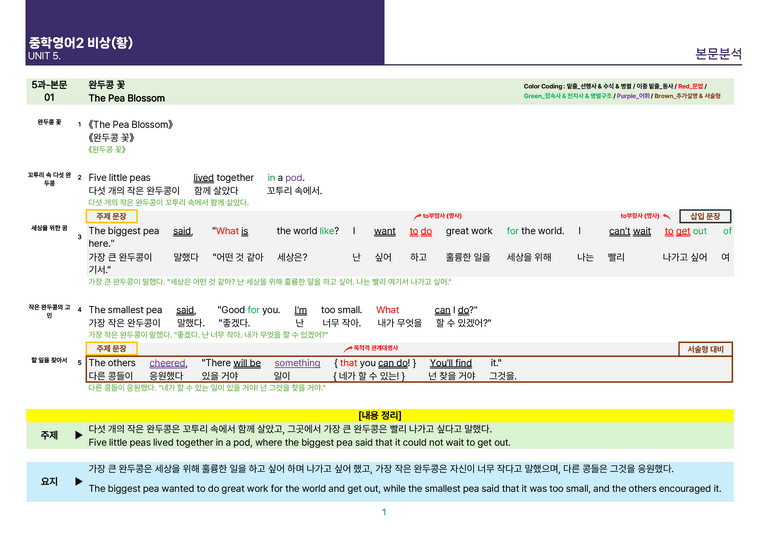
Task: Select the 'UNIT 5.' subtitle in the purple header
Action: click(44, 56)
